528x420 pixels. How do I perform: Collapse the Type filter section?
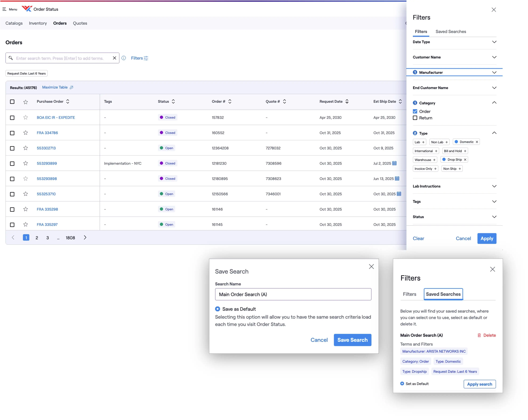494,133
